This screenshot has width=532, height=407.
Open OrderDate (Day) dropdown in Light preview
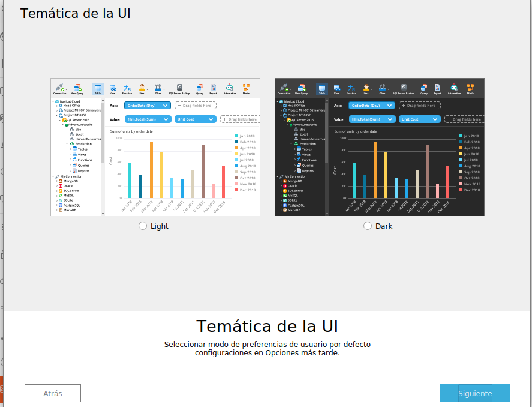(148, 106)
